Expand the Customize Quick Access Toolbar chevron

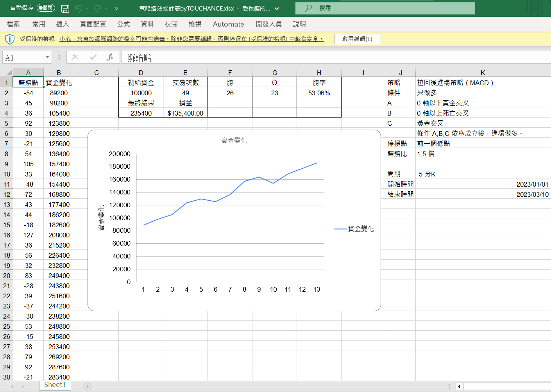point(116,8)
